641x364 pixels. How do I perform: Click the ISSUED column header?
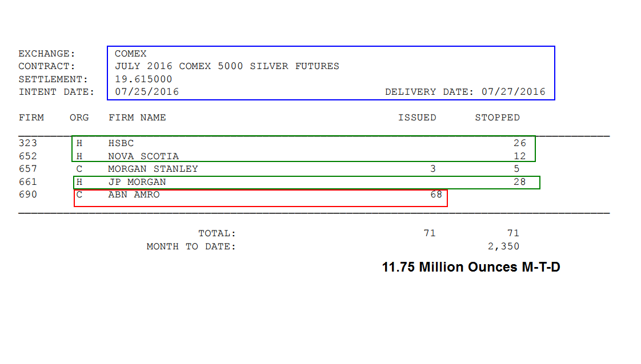click(417, 118)
